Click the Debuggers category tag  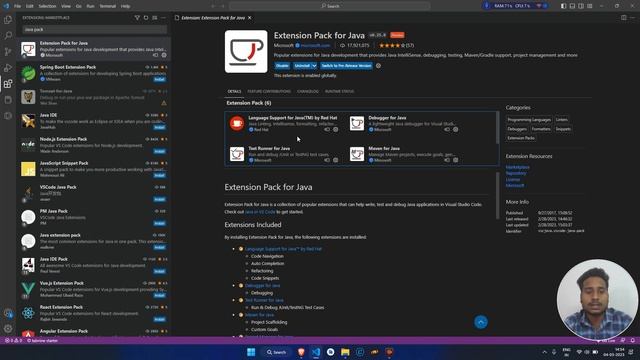click(x=517, y=129)
